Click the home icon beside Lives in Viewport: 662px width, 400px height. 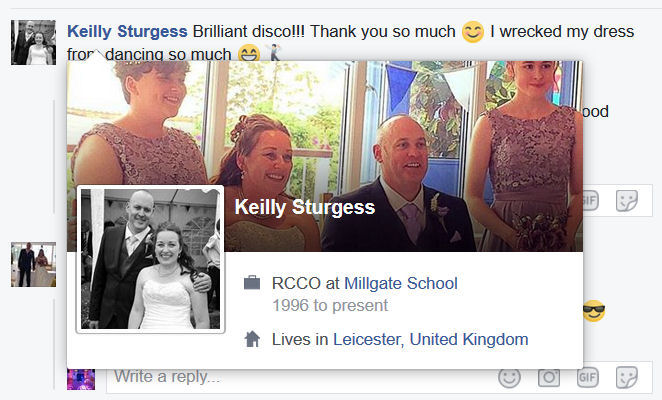coord(252,339)
